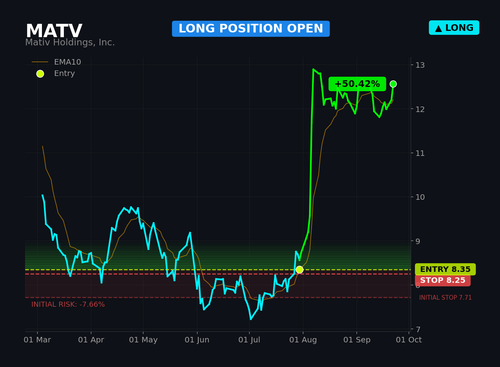The image size is (500, 367).
Task: Click the 01 Oct date axis label
Action: click(409, 340)
